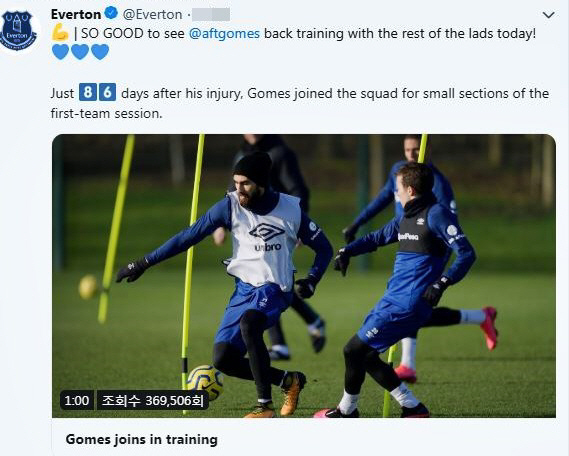Click the blue verified checkmark badge
The height and width of the screenshot is (456, 569).
111,13
